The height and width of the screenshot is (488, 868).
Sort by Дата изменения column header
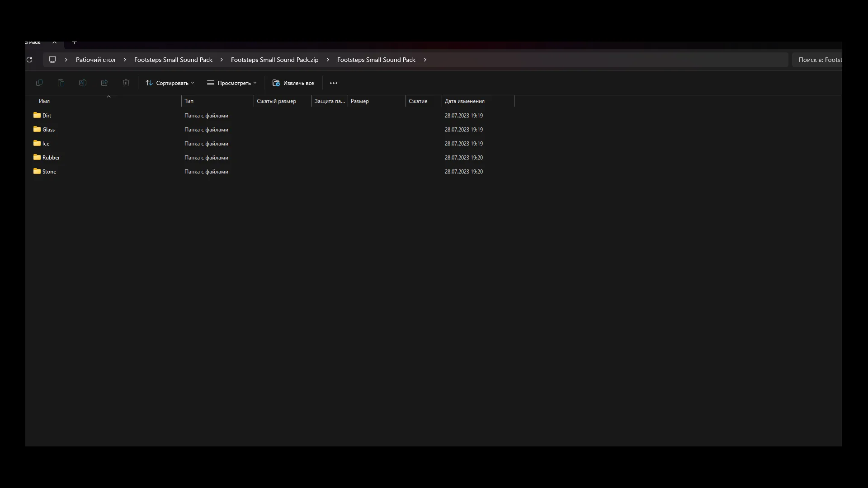tap(464, 101)
